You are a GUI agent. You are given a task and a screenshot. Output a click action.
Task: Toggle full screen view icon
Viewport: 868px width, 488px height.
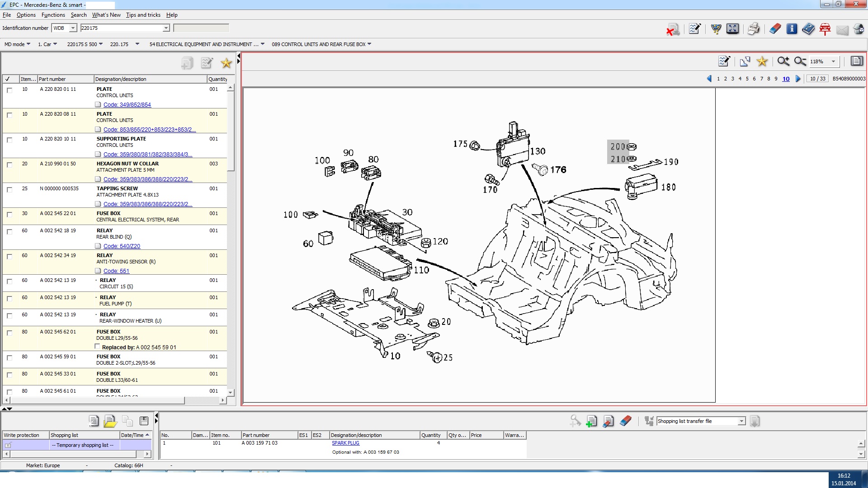pos(733,29)
